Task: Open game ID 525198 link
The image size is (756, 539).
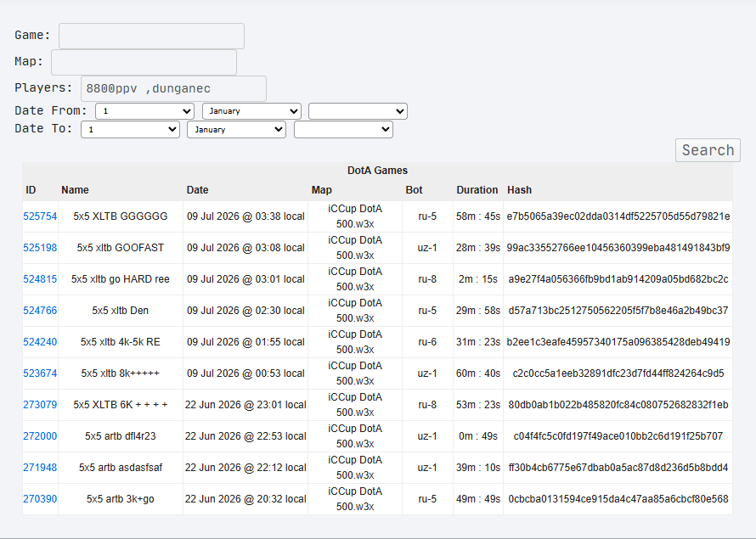Action: 40,248
